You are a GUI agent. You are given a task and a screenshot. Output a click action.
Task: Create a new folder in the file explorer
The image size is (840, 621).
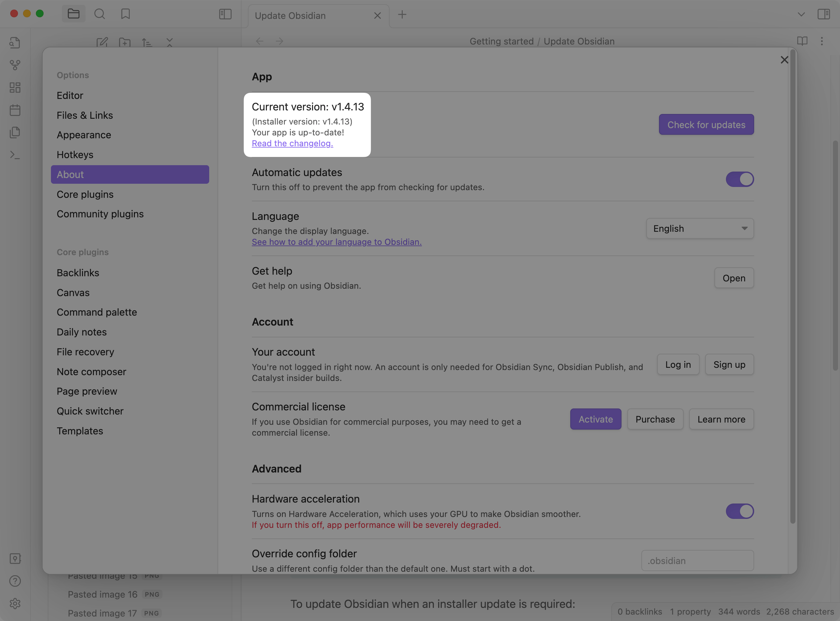[125, 43]
